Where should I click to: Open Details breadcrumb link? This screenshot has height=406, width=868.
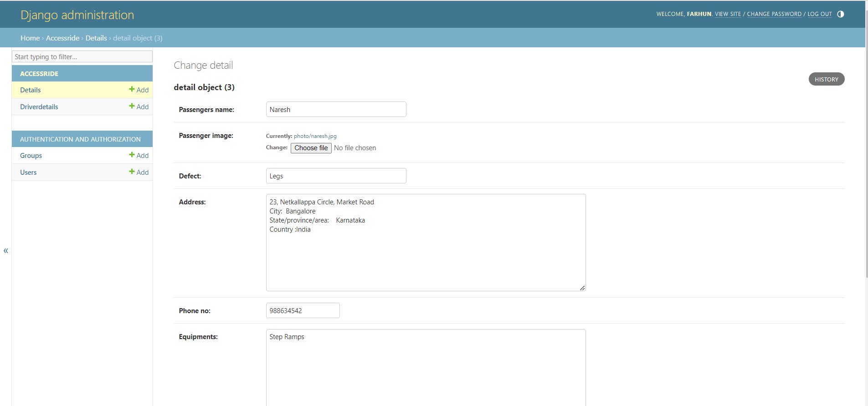[x=96, y=38]
